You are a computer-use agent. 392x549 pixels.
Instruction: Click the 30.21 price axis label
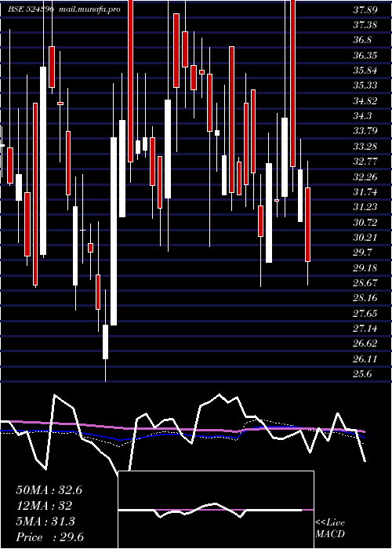tap(365, 237)
